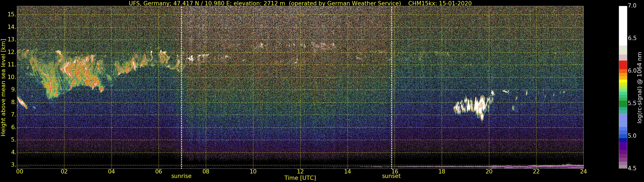Click the '14.' height tick label
The width and height of the screenshot is (644, 182).
click(x=12, y=27)
